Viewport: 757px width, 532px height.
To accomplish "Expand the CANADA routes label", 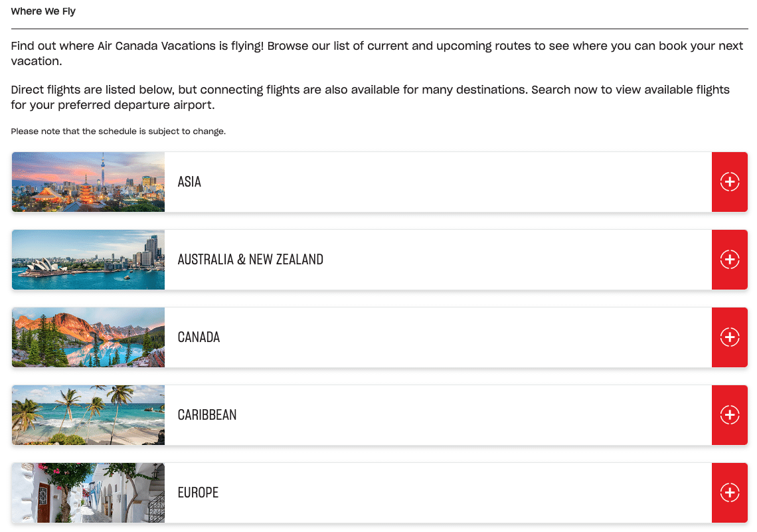I will coord(199,337).
